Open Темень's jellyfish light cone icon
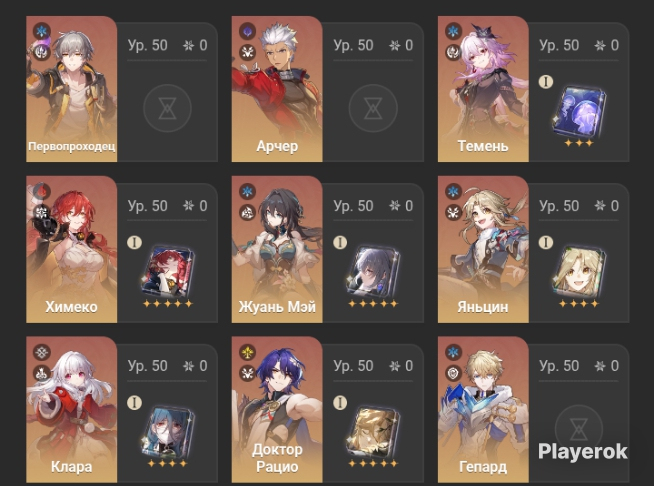The height and width of the screenshot is (486, 654). point(579,111)
